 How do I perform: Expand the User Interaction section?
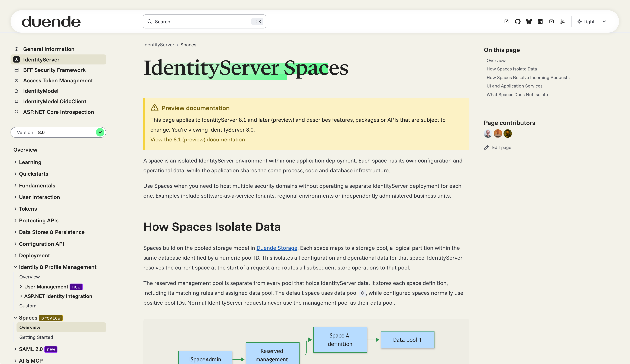15,197
